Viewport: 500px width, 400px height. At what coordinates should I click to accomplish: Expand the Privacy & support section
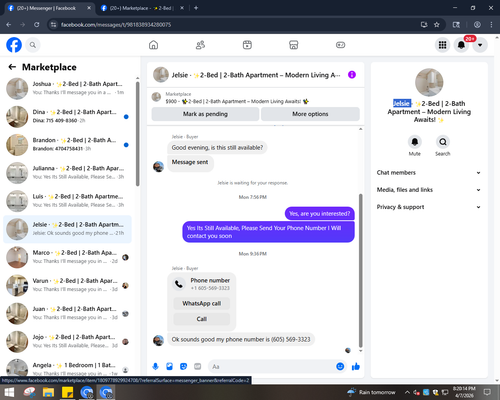(x=429, y=207)
